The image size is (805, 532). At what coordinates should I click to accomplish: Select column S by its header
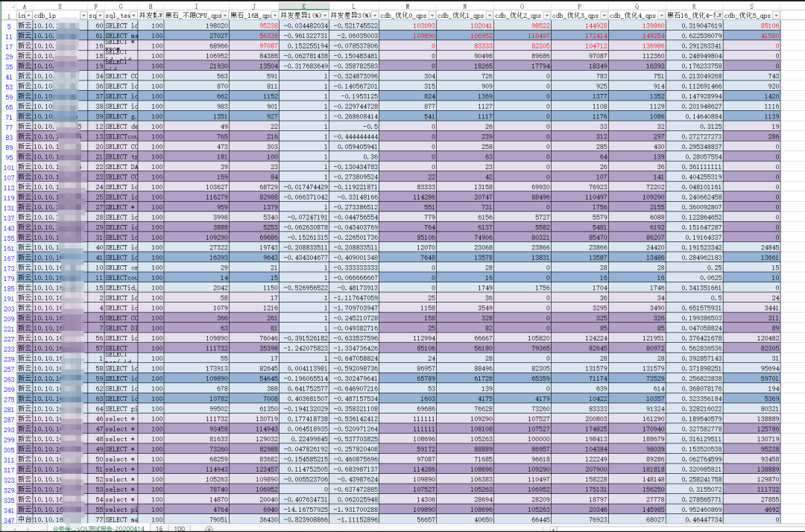(x=751, y=6)
